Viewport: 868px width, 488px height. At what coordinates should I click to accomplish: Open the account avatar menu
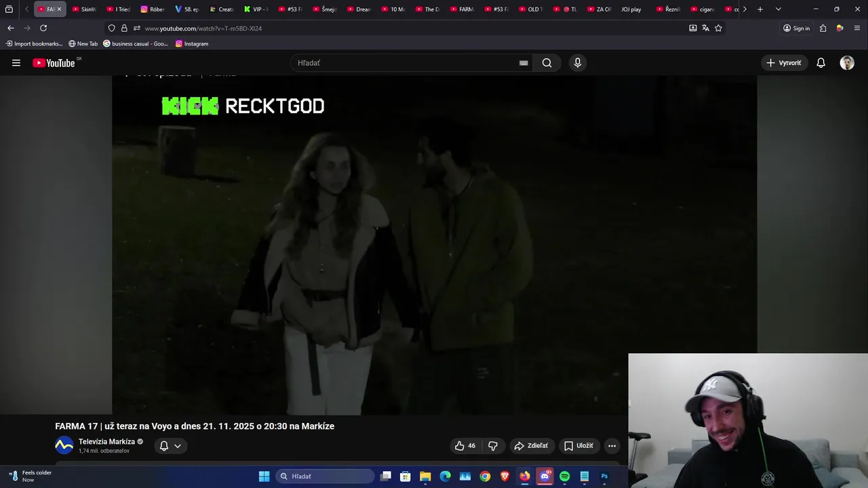[847, 63]
